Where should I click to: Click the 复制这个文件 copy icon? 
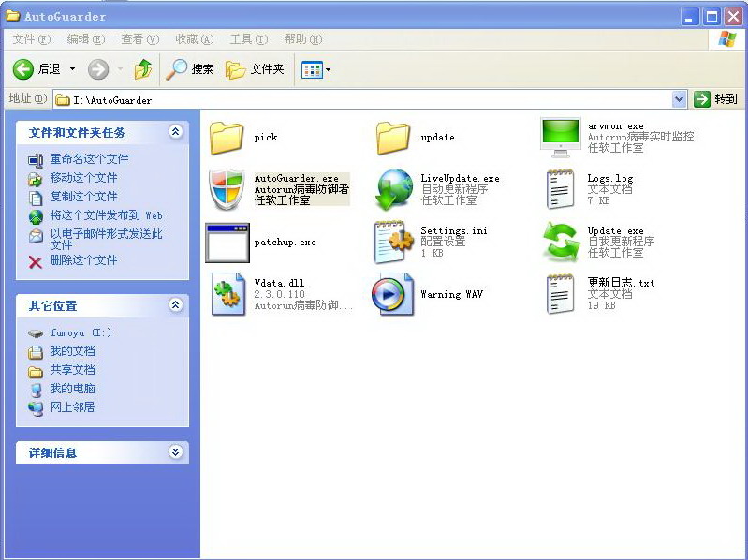pyautogui.click(x=36, y=197)
